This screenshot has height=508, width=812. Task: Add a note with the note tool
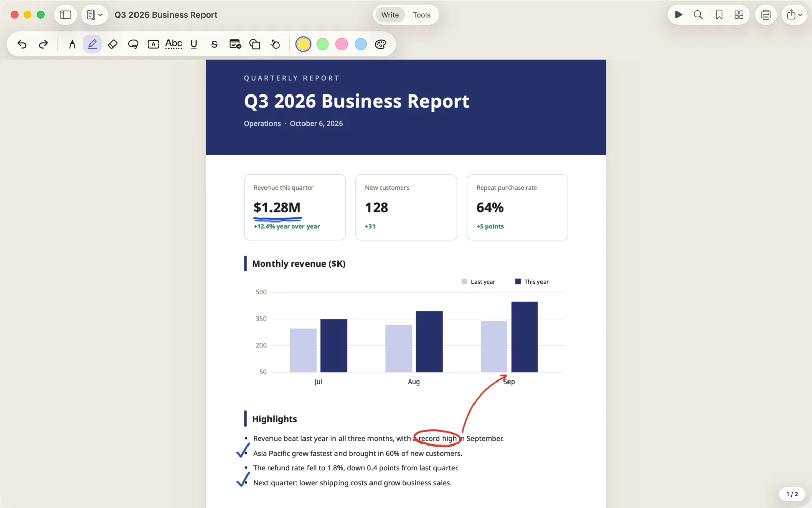click(235, 44)
